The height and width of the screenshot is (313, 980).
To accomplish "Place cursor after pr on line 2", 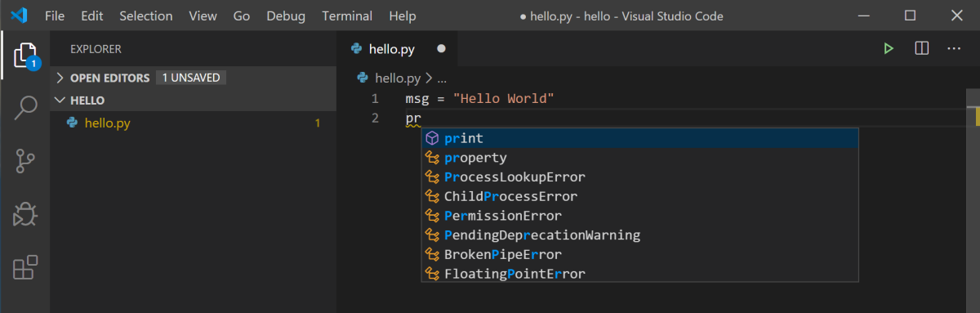I will tap(422, 118).
